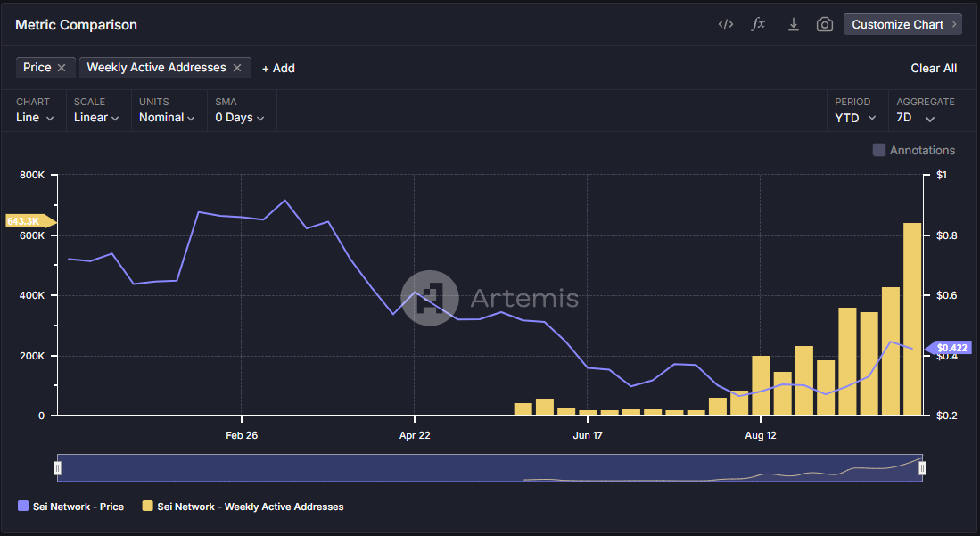Screen dimensions: 980x536
Task: Expand the SMA 0 Days dropdown
Action: (x=239, y=118)
